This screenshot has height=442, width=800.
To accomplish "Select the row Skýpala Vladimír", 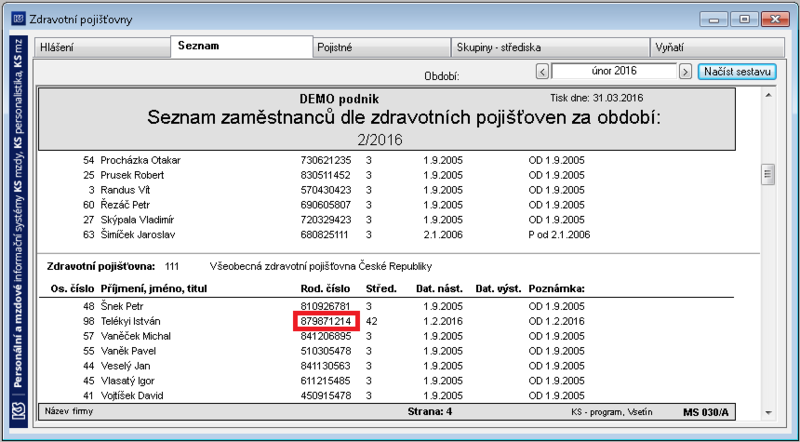I will [x=386, y=220].
